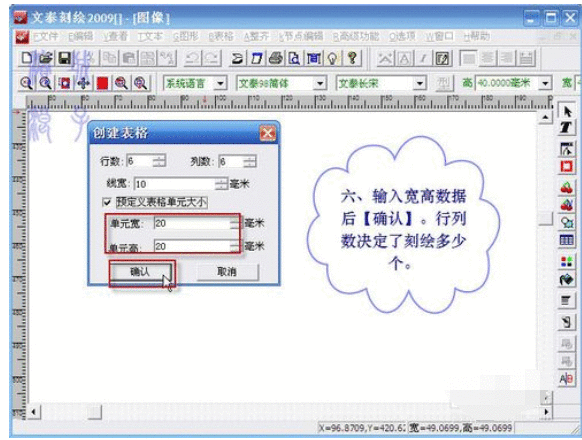Click the pencil-note edit icon in top toolbar

coord(442,58)
